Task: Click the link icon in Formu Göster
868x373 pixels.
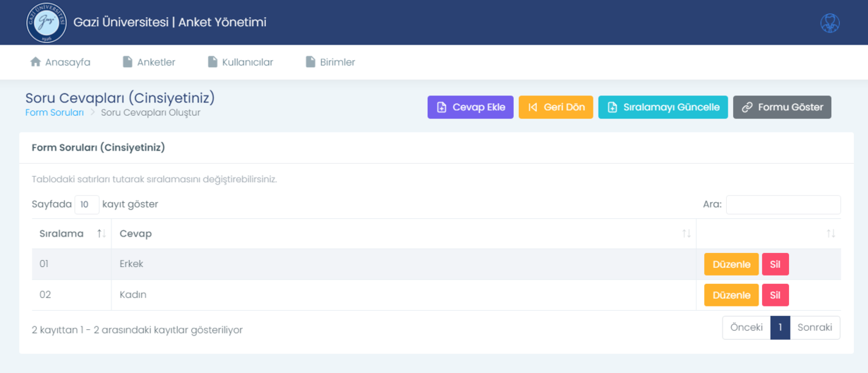Action: [747, 107]
